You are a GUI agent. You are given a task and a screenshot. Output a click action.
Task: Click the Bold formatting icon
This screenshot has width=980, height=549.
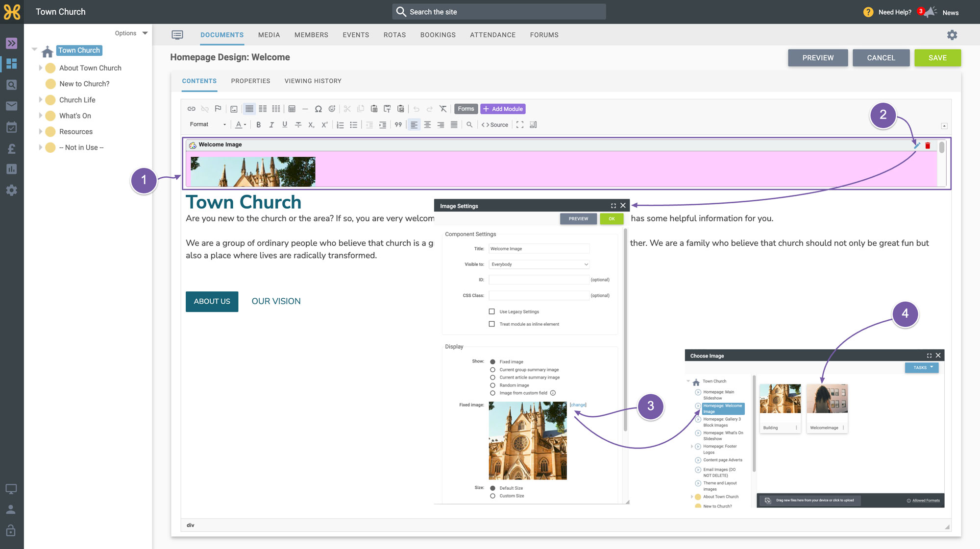[x=258, y=125]
